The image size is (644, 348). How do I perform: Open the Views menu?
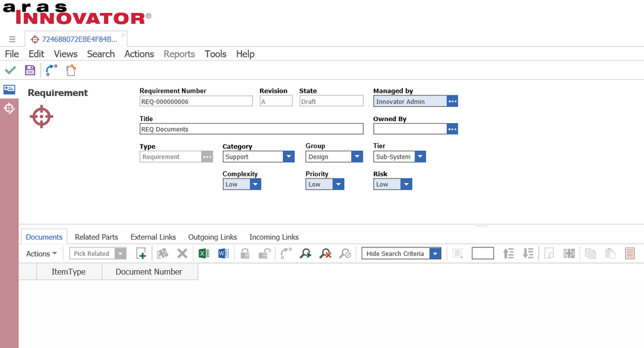tap(65, 54)
